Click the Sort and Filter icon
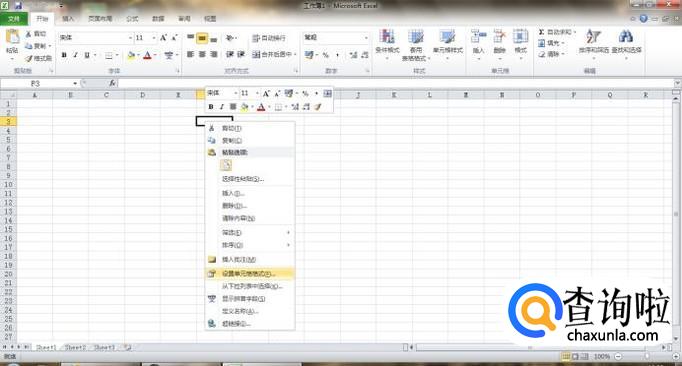Image resolution: width=682 pixels, height=366 pixels. [x=593, y=36]
